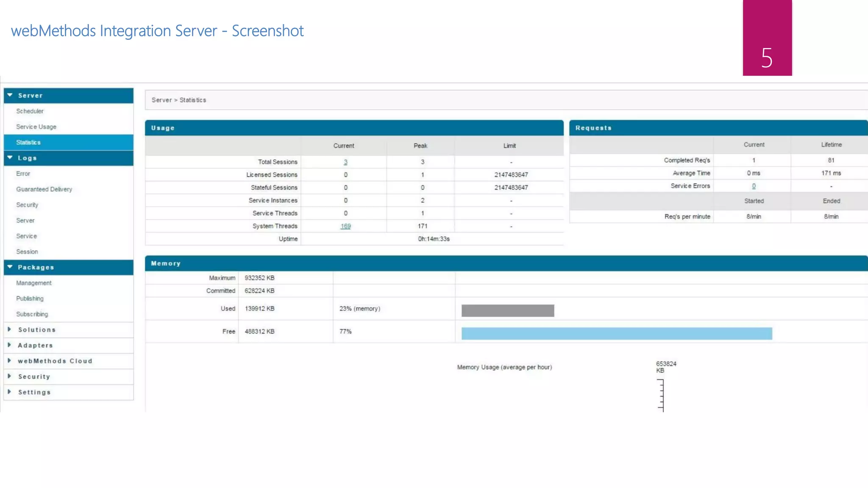The width and height of the screenshot is (868, 488).
Task: Open the Scheduler page
Action: [x=30, y=111]
